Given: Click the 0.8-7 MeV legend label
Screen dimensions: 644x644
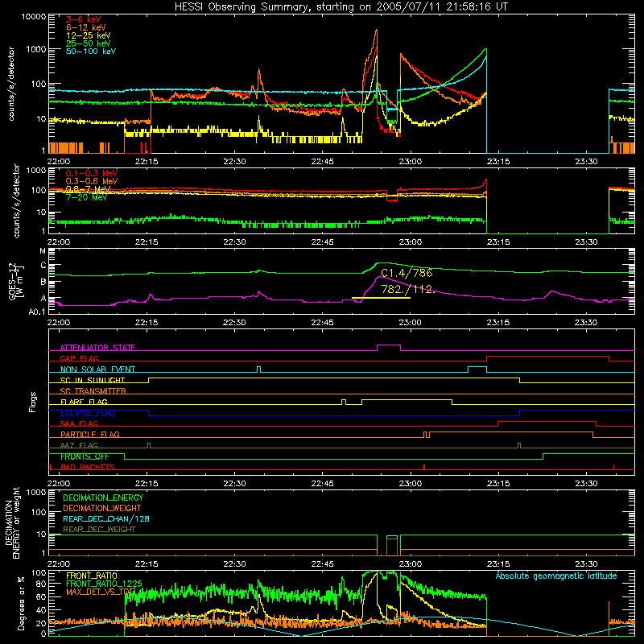Looking at the screenshot, I should click(x=89, y=189).
